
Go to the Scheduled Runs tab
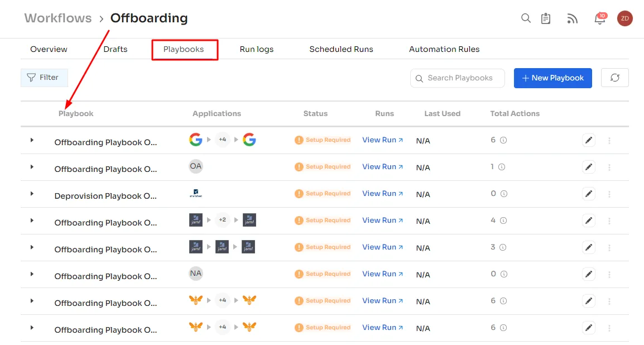342,49
